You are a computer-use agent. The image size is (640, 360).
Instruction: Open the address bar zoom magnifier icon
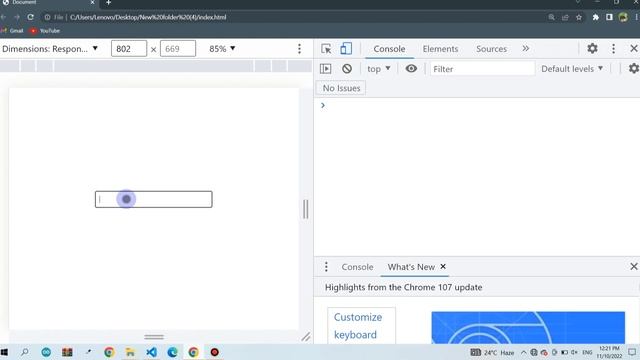point(551,17)
